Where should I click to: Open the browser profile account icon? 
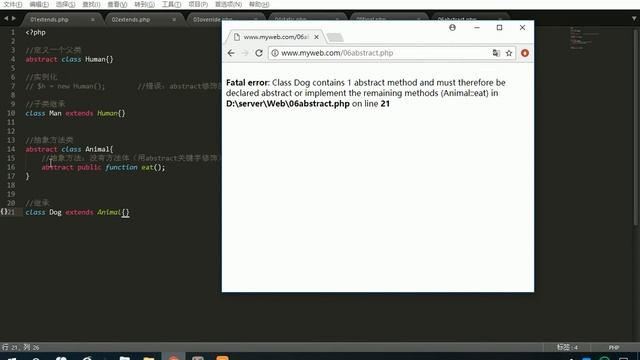pyautogui.click(x=452, y=27)
